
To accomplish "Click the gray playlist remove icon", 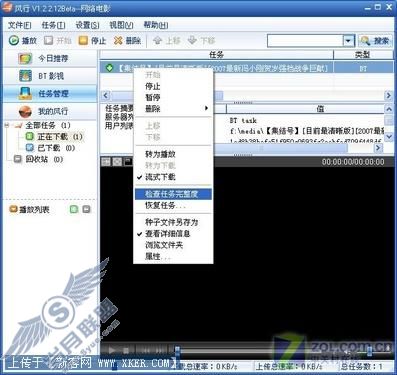I will (86, 209).
